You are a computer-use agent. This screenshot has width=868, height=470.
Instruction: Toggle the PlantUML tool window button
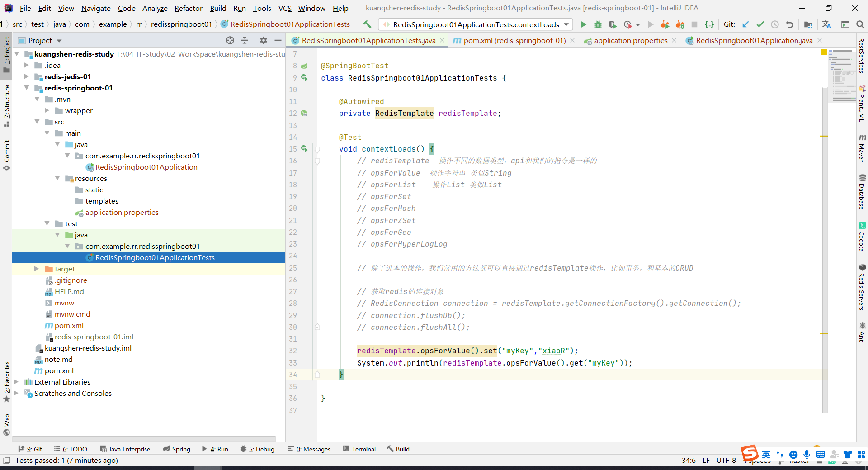point(862,103)
